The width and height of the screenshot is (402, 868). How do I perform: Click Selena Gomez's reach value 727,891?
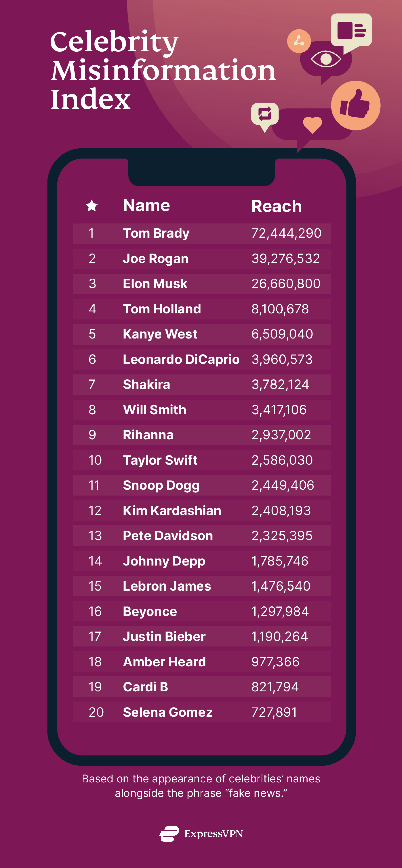(x=274, y=712)
